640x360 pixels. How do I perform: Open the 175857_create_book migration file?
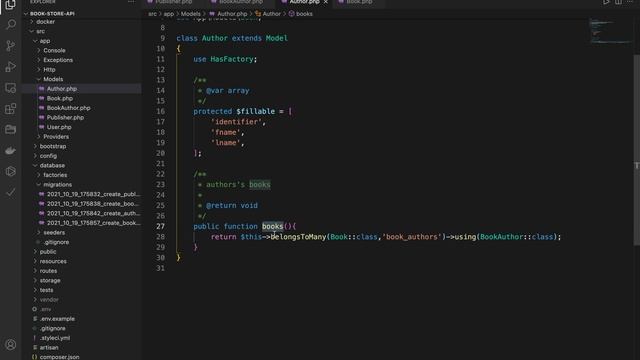93,223
